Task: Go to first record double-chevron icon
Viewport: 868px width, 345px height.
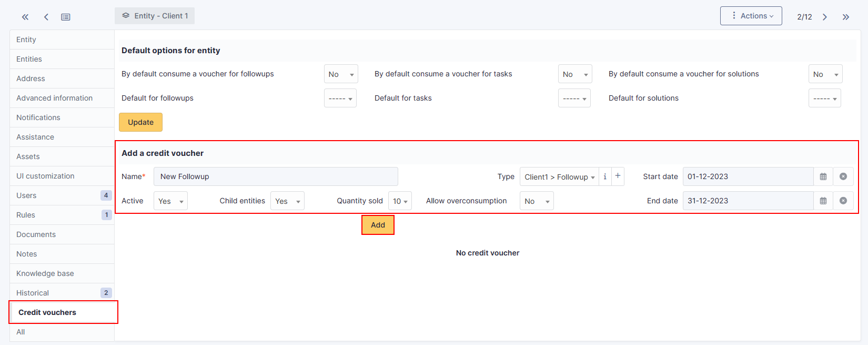Action: [x=25, y=17]
